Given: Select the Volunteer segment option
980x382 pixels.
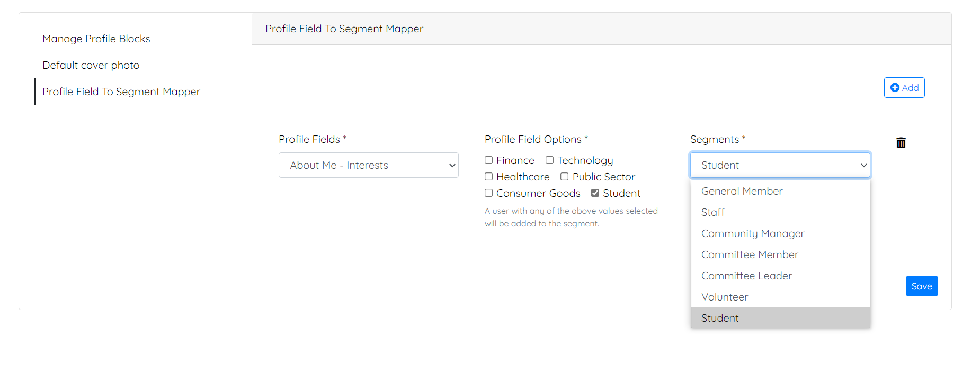Looking at the screenshot, I should tap(780, 297).
